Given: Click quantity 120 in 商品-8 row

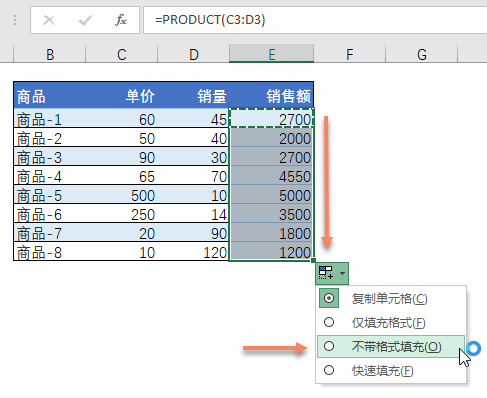Looking at the screenshot, I should pos(194,252).
